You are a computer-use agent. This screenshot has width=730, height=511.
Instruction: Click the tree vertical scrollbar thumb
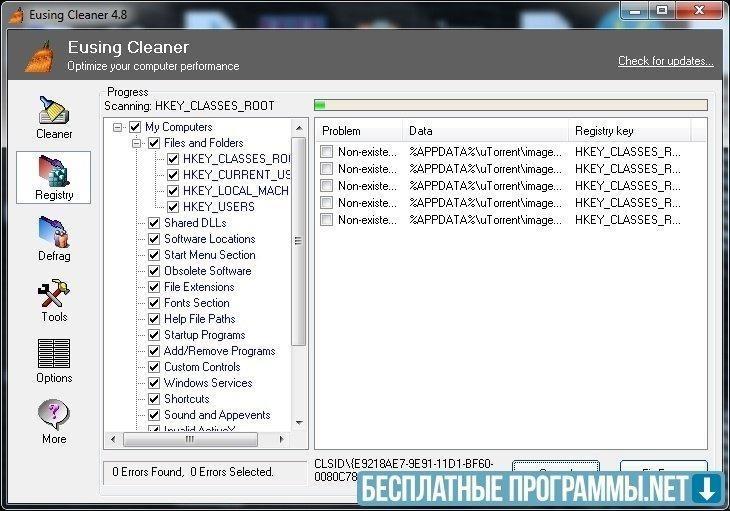tap(298, 241)
